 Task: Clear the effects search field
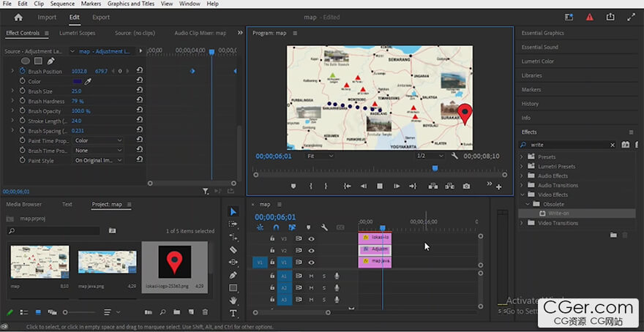[613, 145]
